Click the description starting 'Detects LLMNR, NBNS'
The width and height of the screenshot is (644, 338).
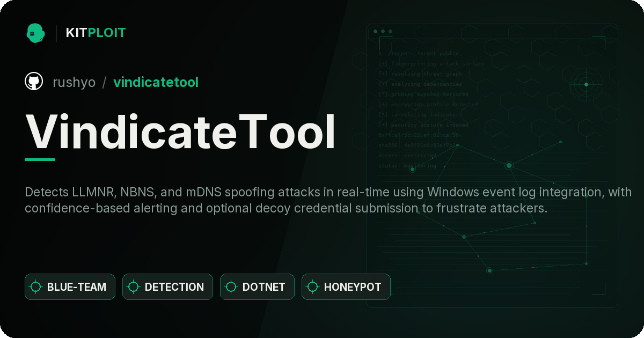pos(328,200)
